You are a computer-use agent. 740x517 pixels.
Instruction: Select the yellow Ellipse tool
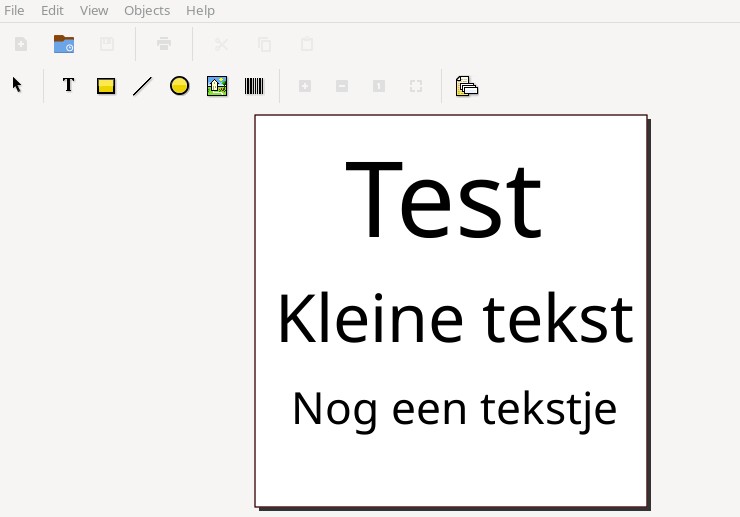(x=179, y=86)
